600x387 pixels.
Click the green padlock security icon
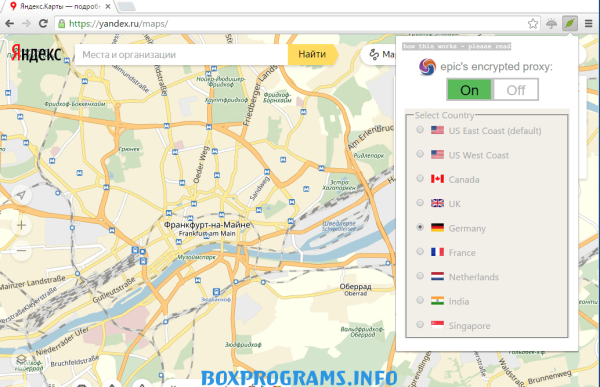(61, 24)
